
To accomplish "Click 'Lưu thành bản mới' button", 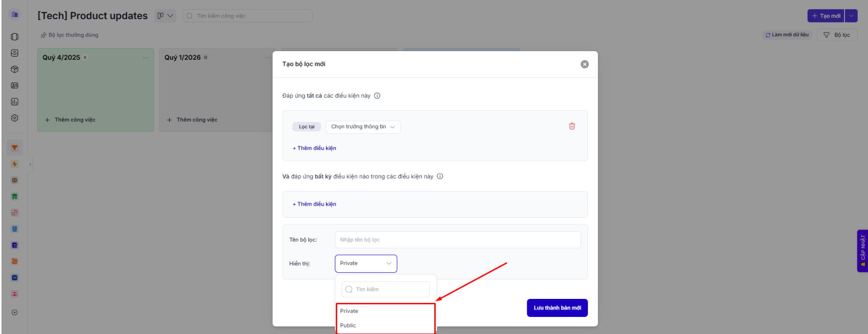I will 557,308.
